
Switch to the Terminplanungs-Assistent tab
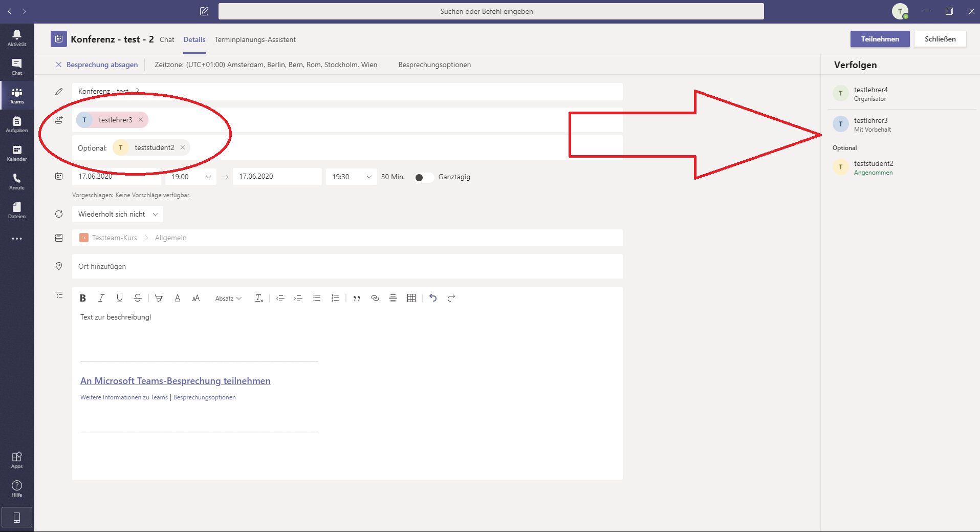point(255,39)
